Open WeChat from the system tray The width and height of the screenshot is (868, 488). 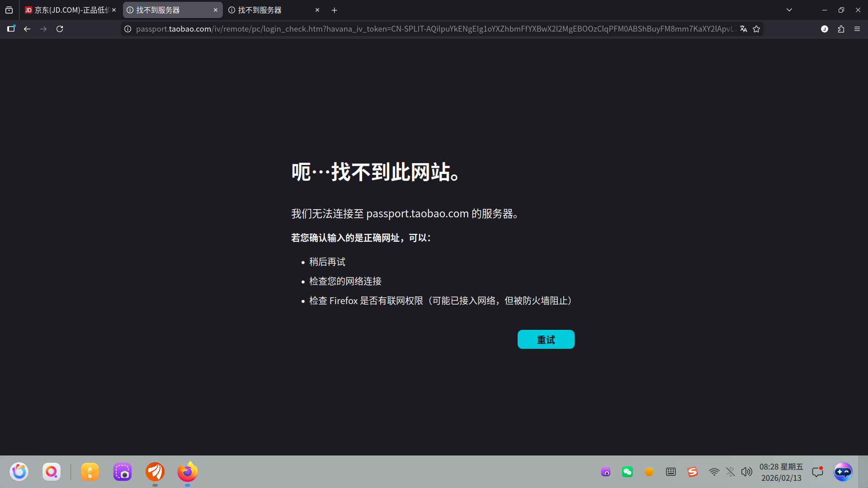[x=627, y=472]
